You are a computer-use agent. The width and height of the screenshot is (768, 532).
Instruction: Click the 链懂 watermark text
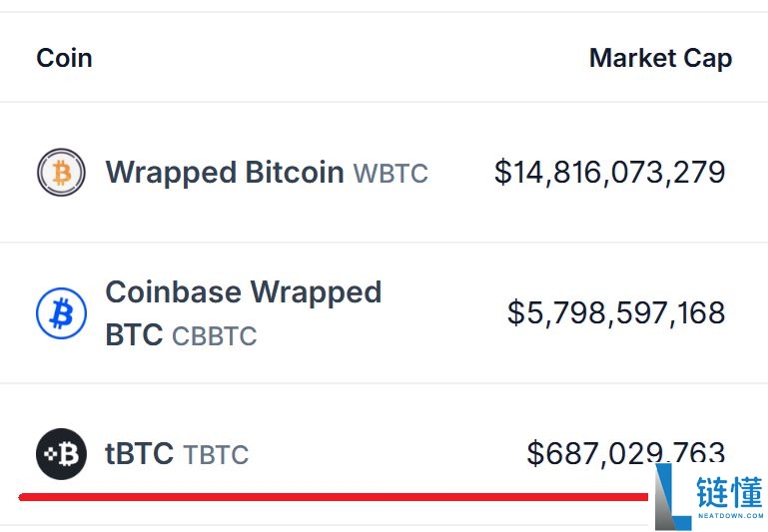point(730,492)
